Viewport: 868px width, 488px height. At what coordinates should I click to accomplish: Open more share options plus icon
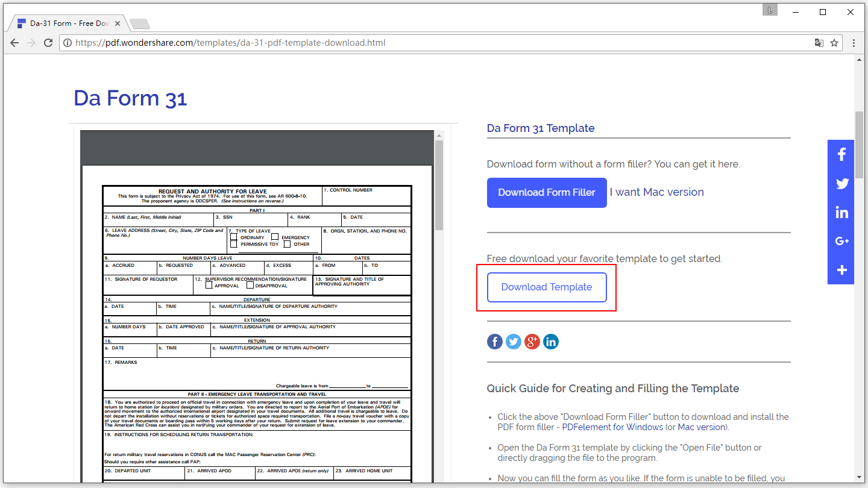(841, 270)
